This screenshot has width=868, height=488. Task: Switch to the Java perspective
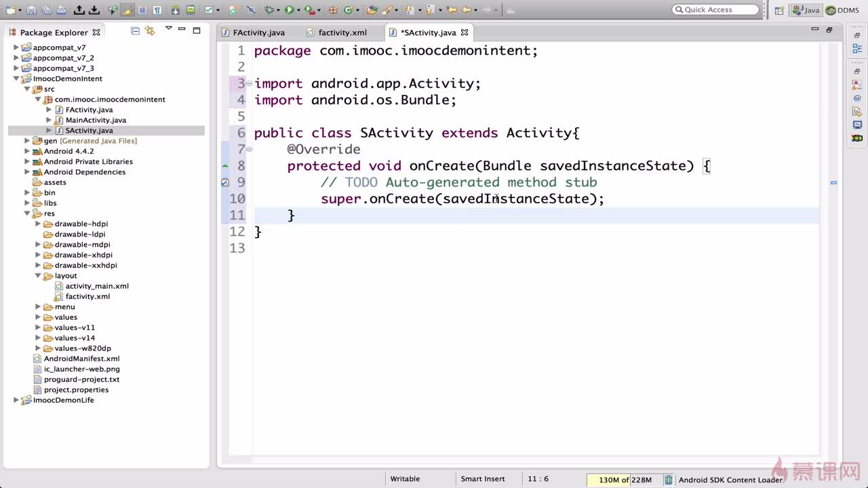[x=806, y=10]
